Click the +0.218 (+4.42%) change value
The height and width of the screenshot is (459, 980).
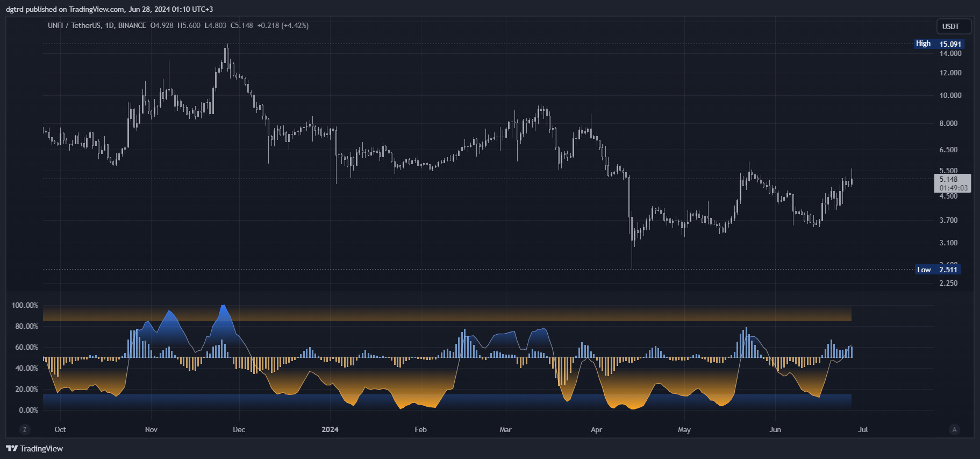[x=283, y=25]
